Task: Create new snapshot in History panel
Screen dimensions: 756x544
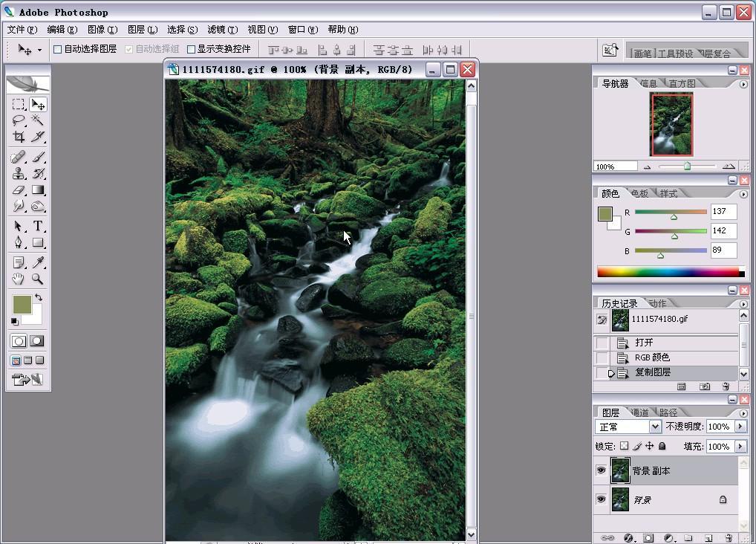Action: tap(705, 386)
